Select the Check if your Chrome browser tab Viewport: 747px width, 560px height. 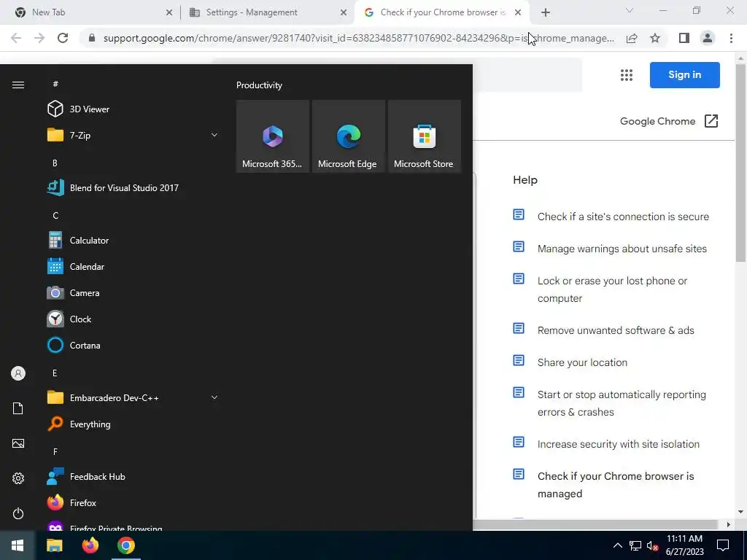point(443,12)
